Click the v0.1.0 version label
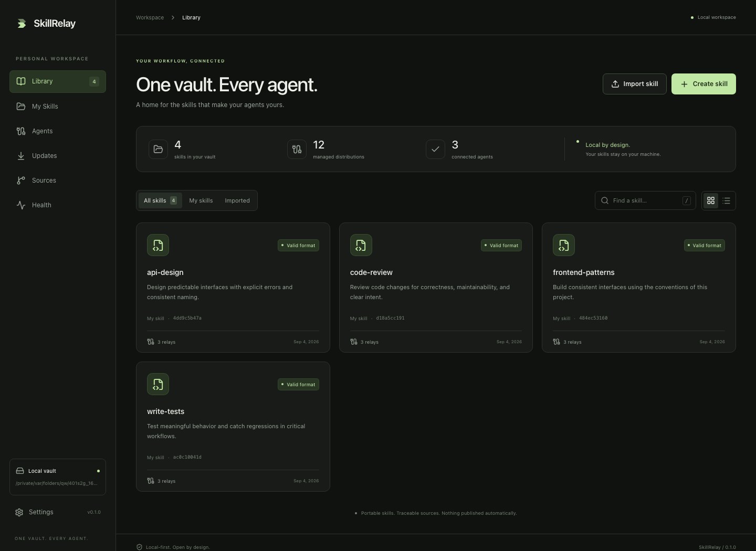 click(94, 512)
